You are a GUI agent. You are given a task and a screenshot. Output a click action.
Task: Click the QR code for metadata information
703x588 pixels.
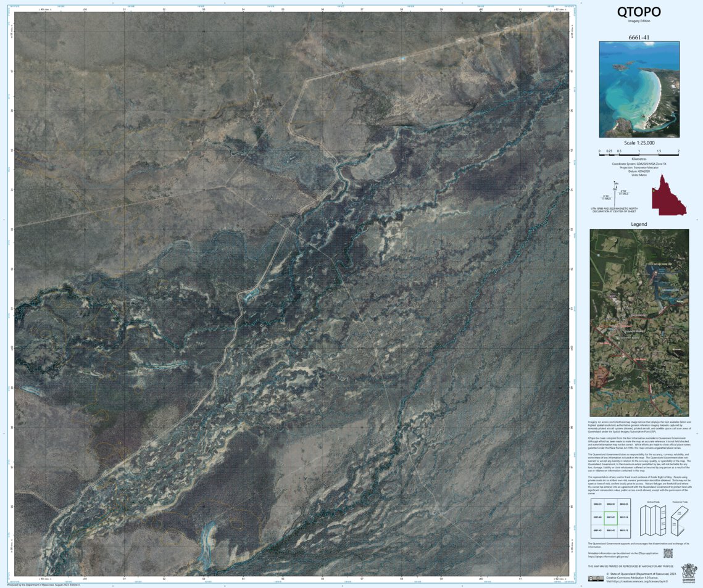click(668, 554)
